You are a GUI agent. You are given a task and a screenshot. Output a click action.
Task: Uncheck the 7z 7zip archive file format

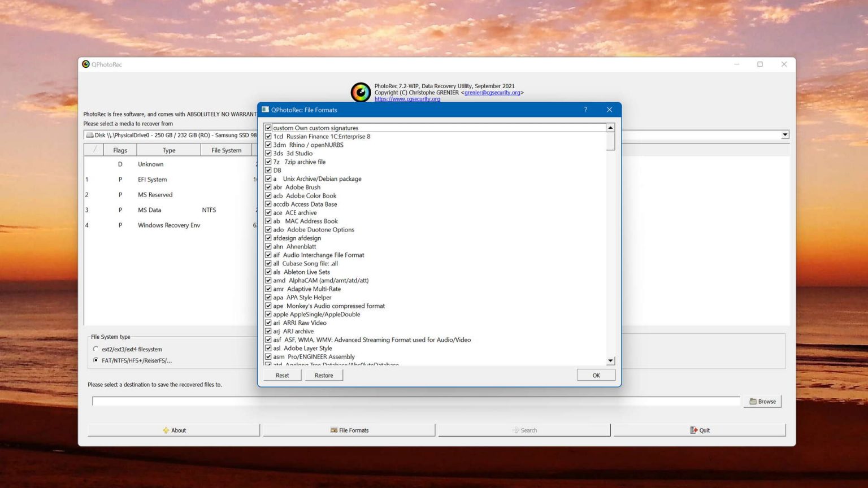[x=268, y=162]
